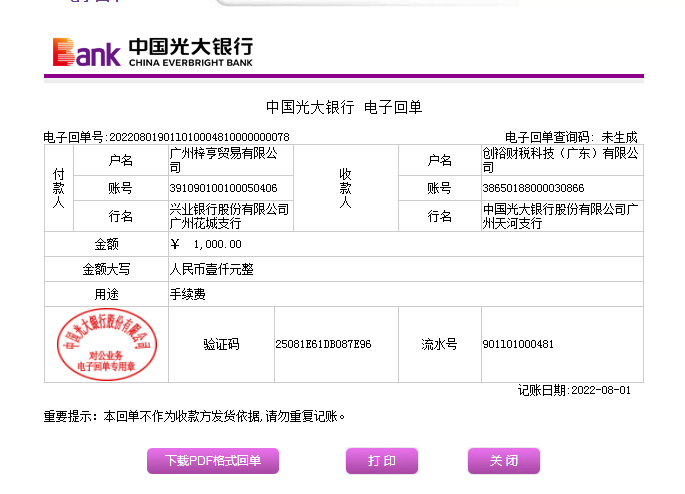Click the 关闭 button
Viewport: 685px width, 494px height.
point(504,461)
